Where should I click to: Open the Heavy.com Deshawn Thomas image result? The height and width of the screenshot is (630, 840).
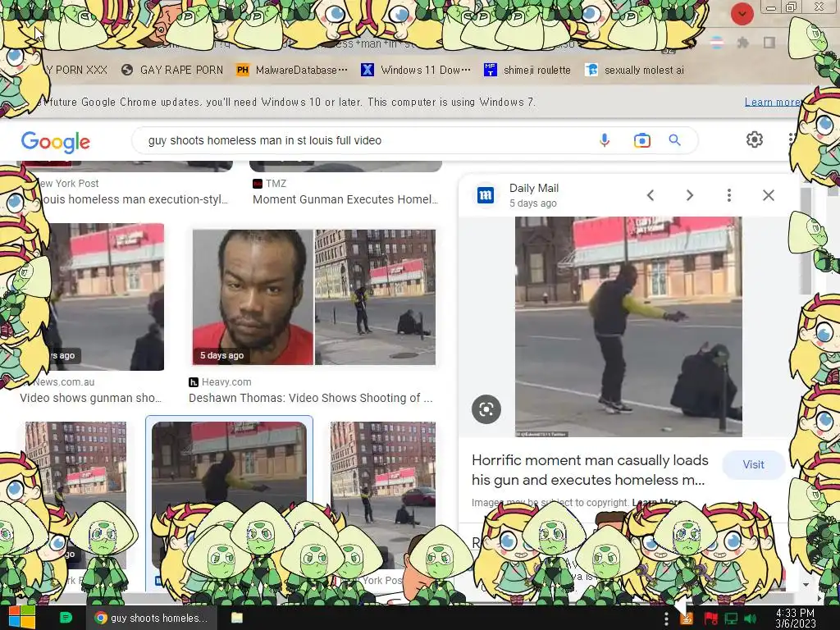coord(314,297)
